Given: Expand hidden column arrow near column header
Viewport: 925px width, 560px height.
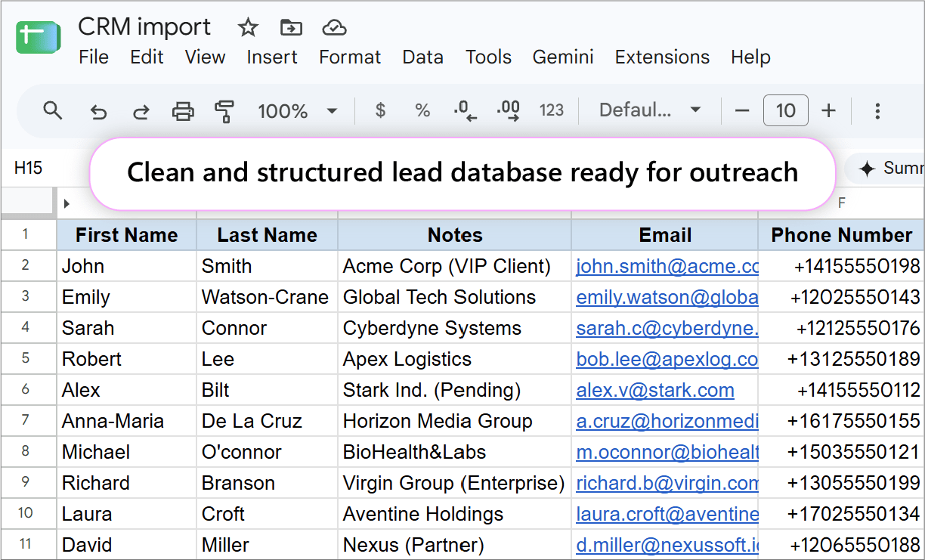Looking at the screenshot, I should click(x=67, y=203).
